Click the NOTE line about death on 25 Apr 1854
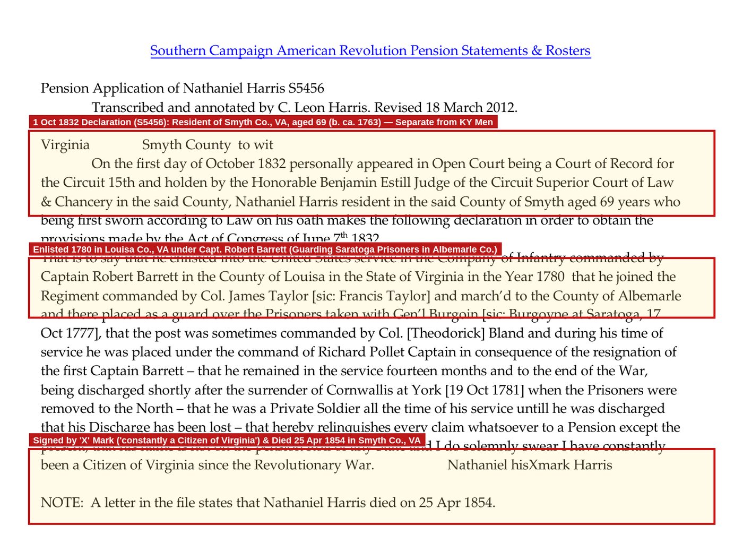The image size is (743, 560). click(x=268, y=503)
